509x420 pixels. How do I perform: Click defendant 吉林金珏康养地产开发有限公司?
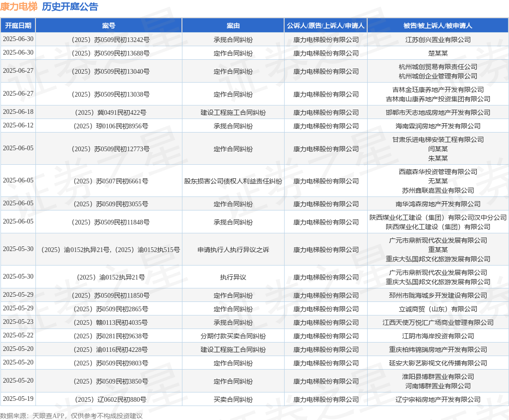(438, 90)
